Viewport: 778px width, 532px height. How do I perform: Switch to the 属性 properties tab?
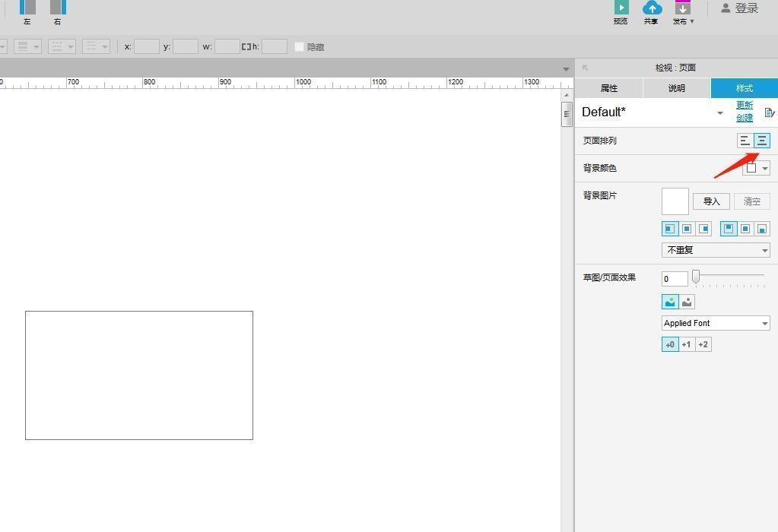coord(609,88)
